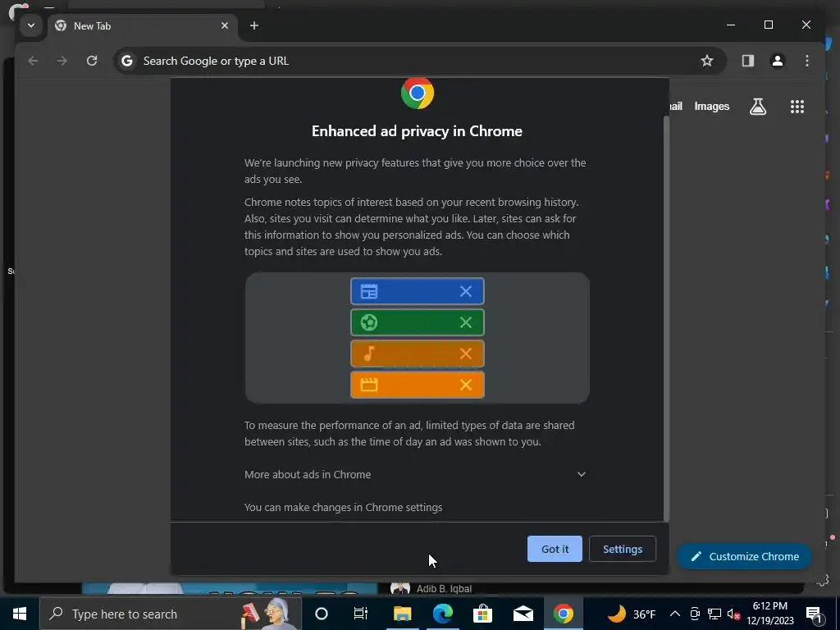Select the New Tab tab
840x630 pixels.
(x=142, y=25)
